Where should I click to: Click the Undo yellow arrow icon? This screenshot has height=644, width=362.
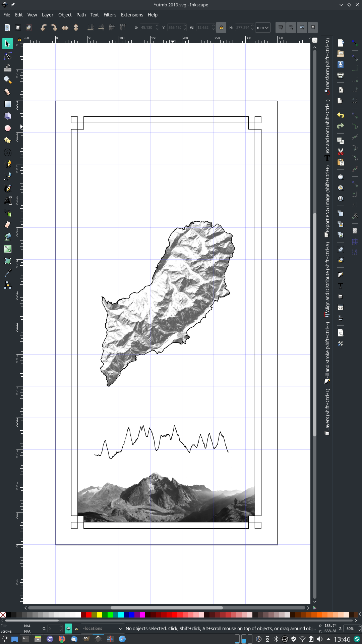tap(341, 115)
